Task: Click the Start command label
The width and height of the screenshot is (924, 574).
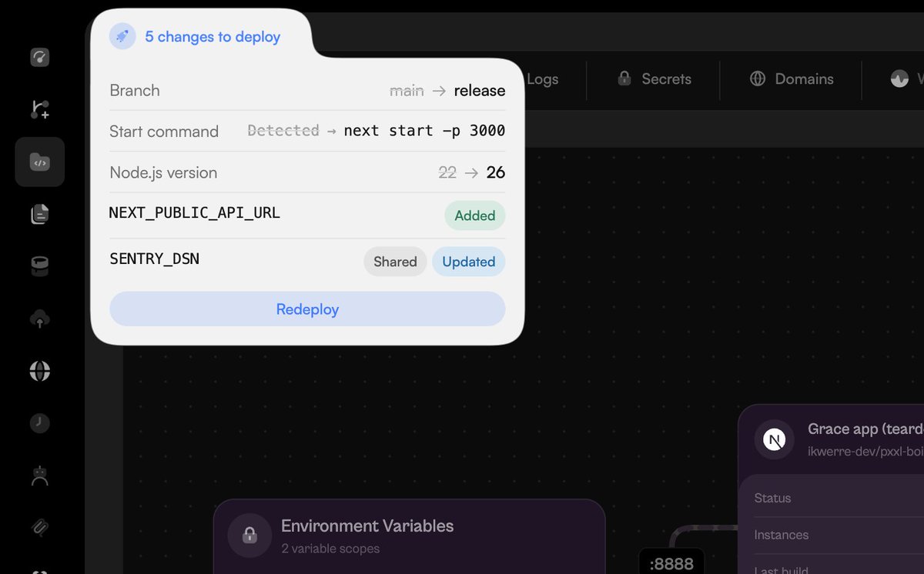Action: [x=164, y=132]
